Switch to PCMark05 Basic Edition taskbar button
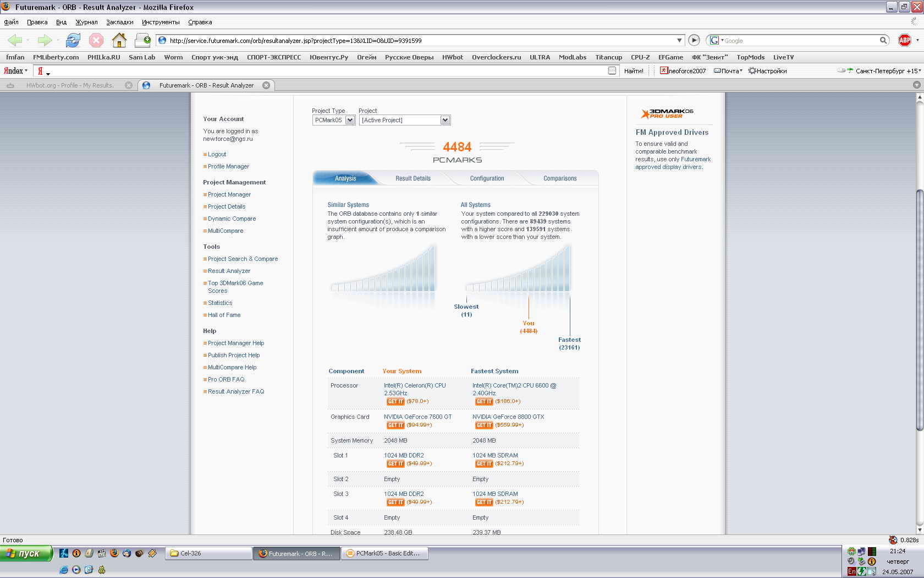This screenshot has width=924, height=578. (x=384, y=553)
